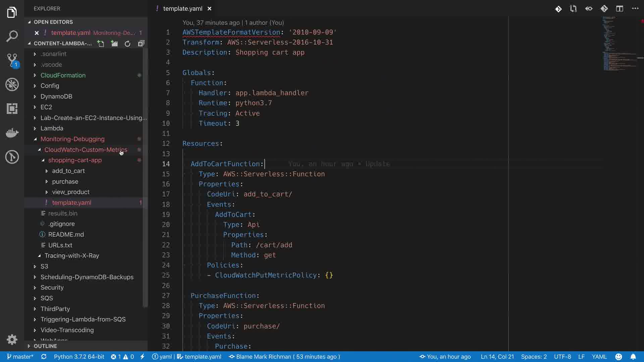This screenshot has width=644, height=362.
Task: Open the Debug view (crossed bug icon)
Action: (12, 84)
